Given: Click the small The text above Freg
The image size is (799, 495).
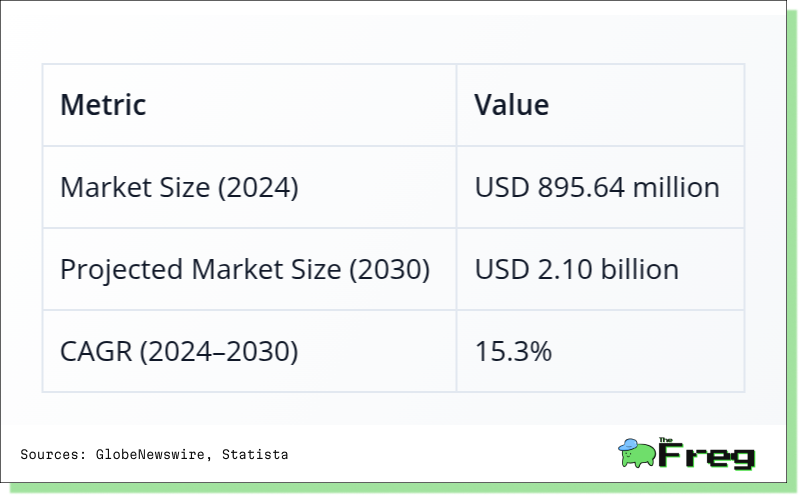Looking at the screenshot, I should pyautogui.click(x=665, y=439).
